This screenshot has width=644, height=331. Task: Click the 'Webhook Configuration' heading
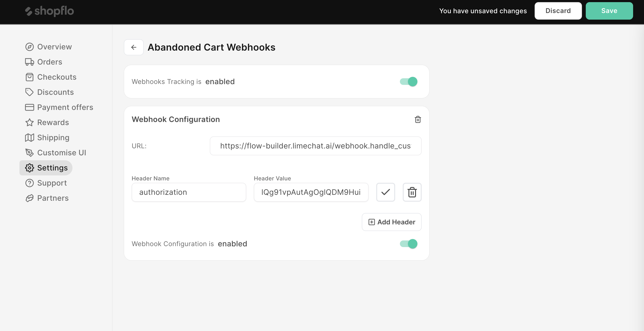(176, 120)
